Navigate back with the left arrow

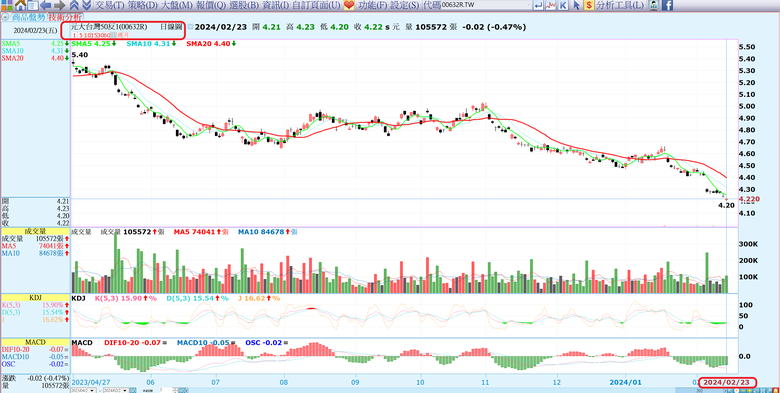pyautogui.click(x=46, y=5)
